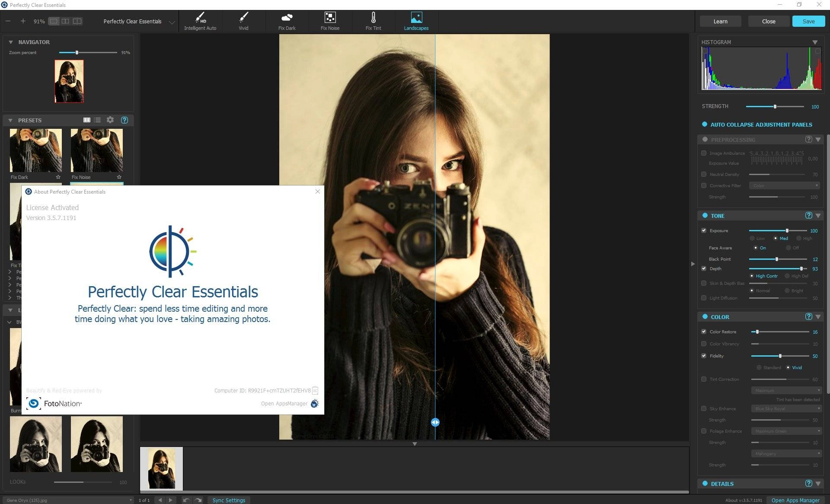Image resolution: width=830 pixels, height=504 pixels.
Task: Select the filmstrip image thumbnail
Action: (162, 469)
